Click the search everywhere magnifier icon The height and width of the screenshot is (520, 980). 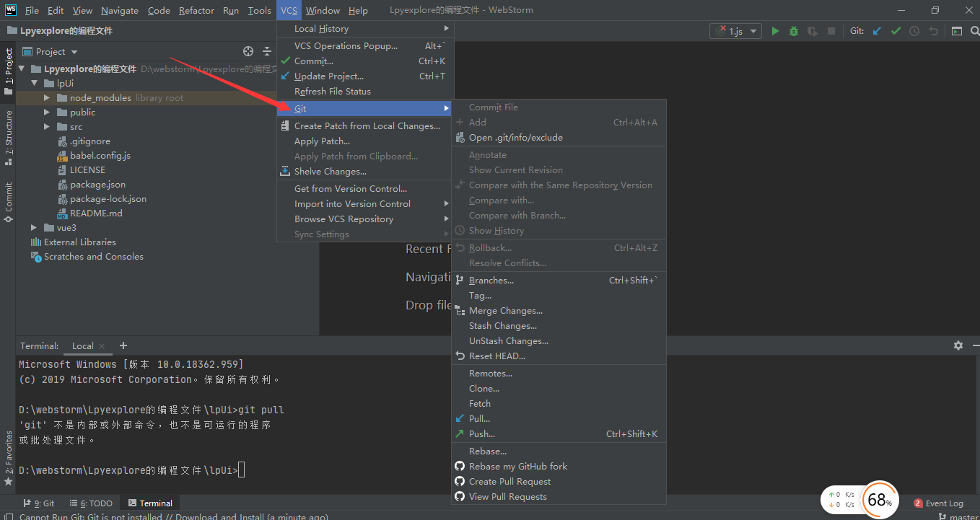[x=974, y=31]
